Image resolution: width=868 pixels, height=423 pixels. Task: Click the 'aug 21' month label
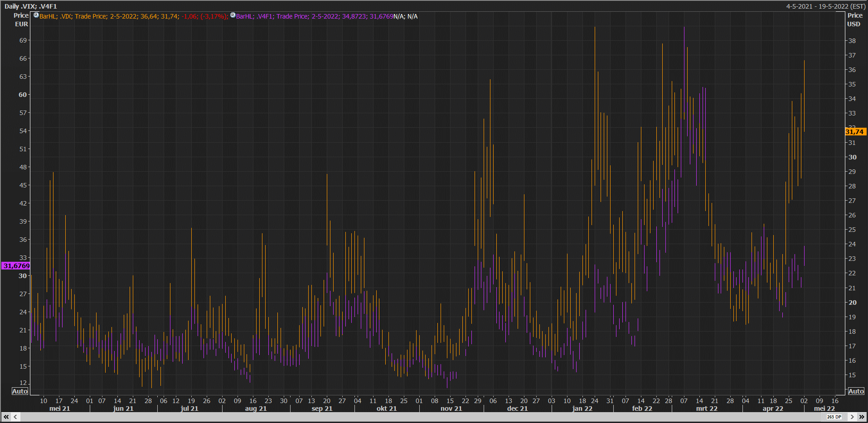(x=256, y=409)
